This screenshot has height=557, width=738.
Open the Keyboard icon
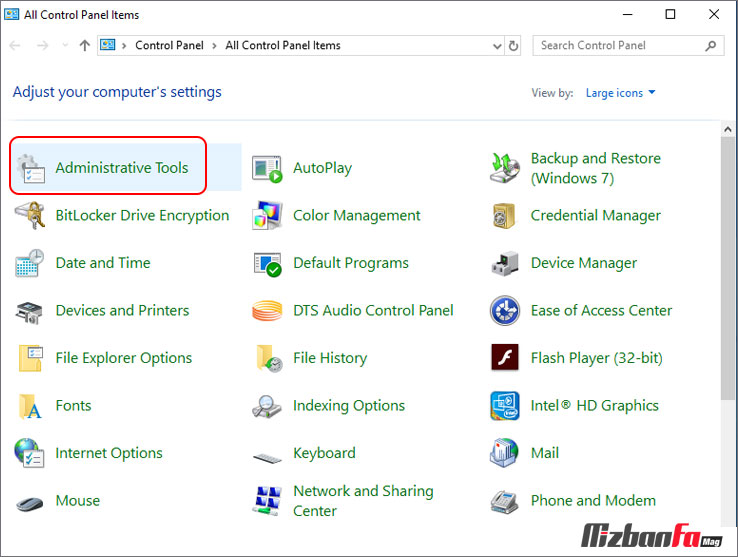(x=267, y=457)
